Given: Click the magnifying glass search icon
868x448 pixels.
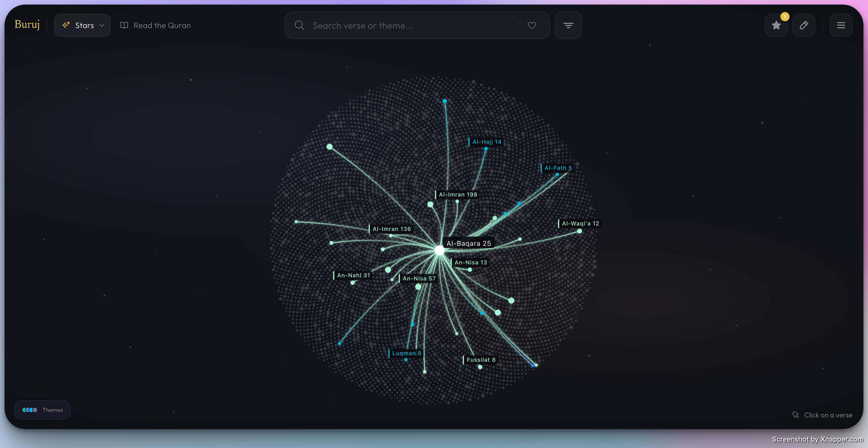Looking at the screenshot, I should tap(299, 25).
